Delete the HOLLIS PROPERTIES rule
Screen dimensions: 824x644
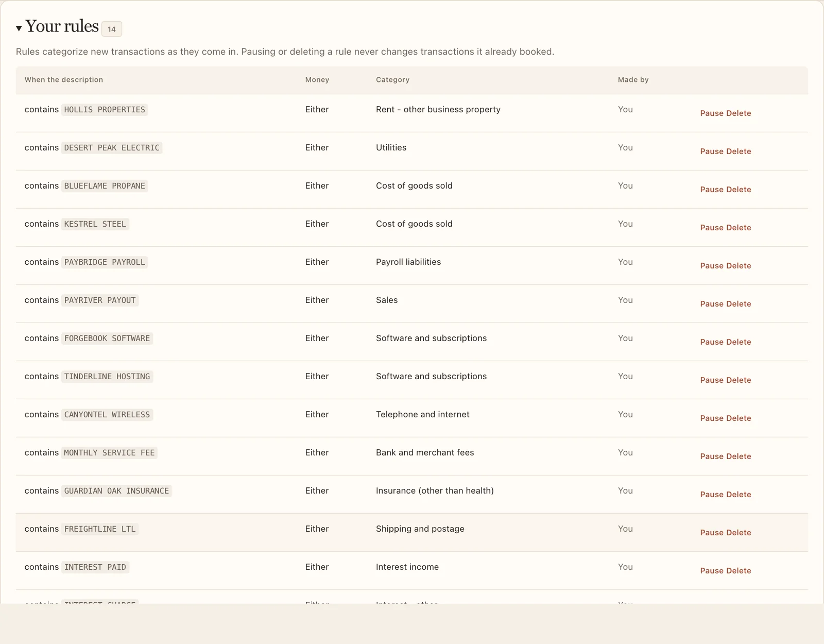739,113
